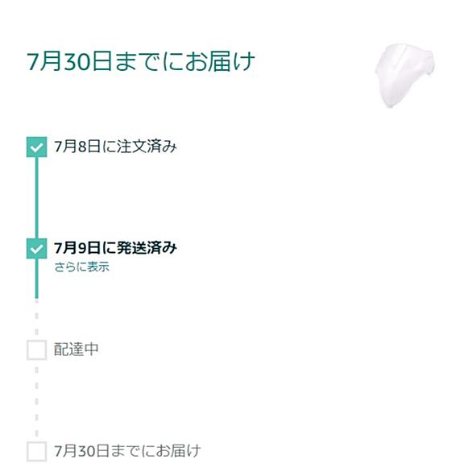Click the 発送済み word in second step
472x476 pixels.
point(147,248)
